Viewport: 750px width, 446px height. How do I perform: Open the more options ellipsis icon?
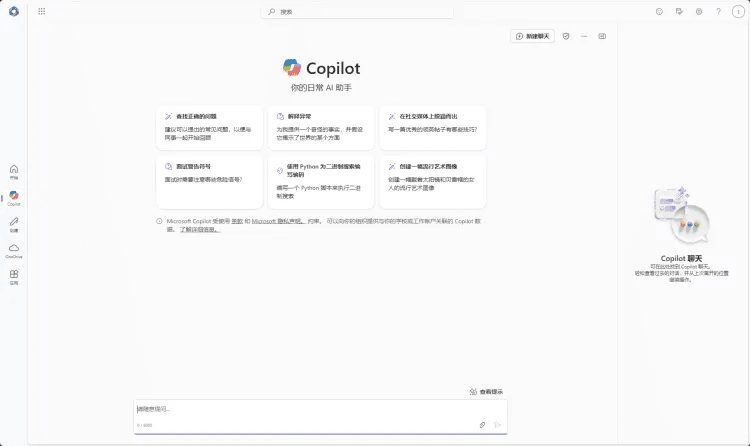coord(584,36)
